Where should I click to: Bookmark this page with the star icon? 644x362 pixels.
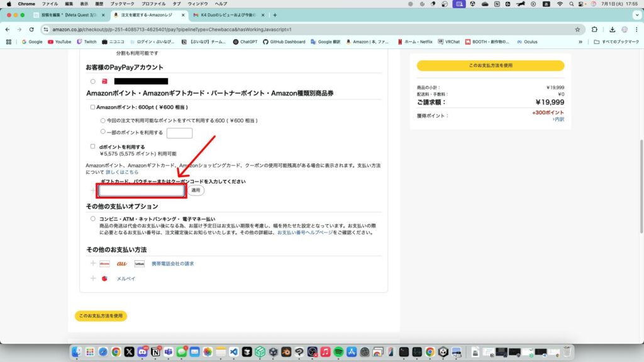tap(577, 29)
